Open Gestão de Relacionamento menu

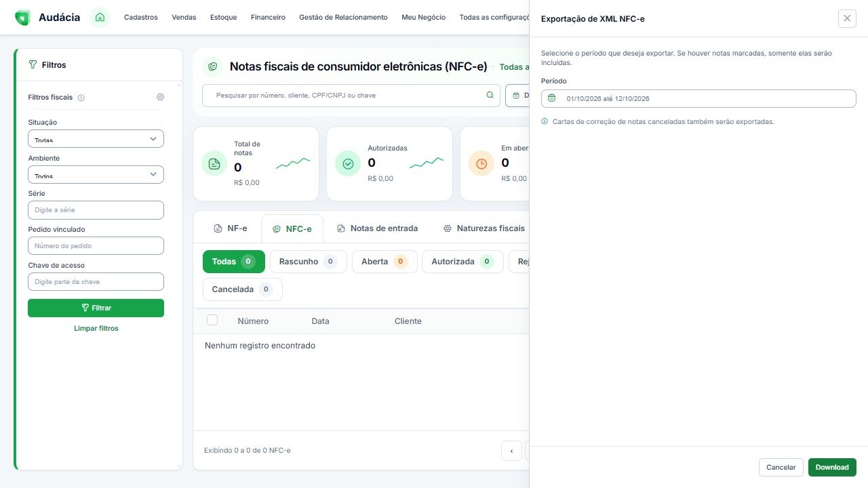(343, 18)
